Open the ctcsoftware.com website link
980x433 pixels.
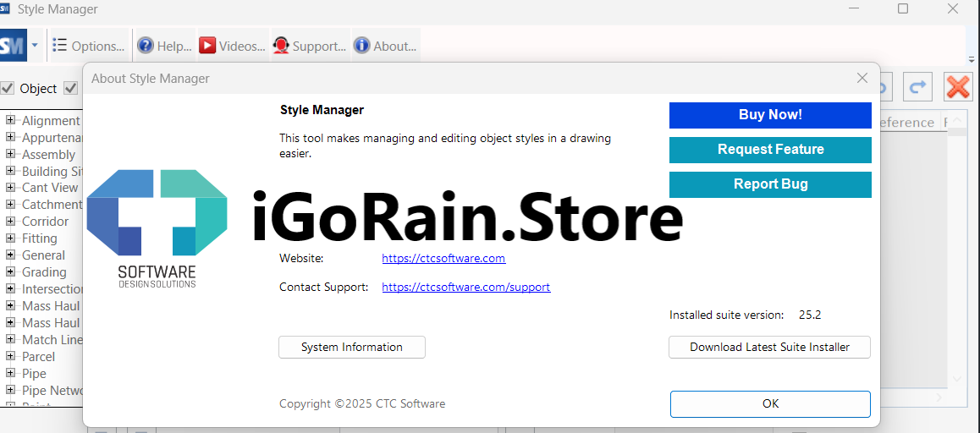[443, 258]
